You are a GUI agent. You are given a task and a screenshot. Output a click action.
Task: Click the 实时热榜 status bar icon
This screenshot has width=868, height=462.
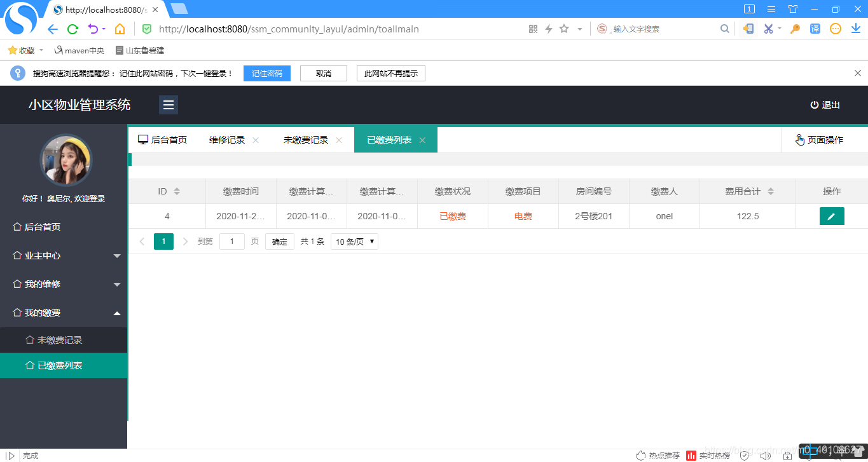pos(708,456)
